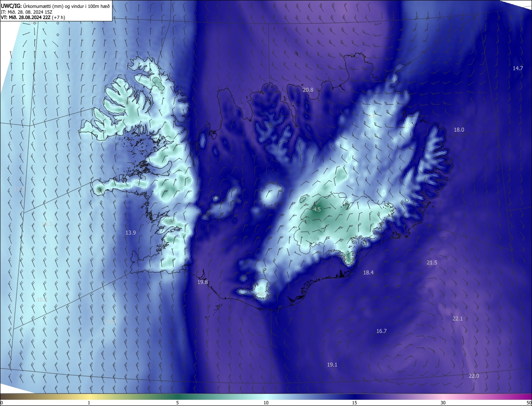Click the 22.1 value label
532x406 pixels.
coord(457,318)
